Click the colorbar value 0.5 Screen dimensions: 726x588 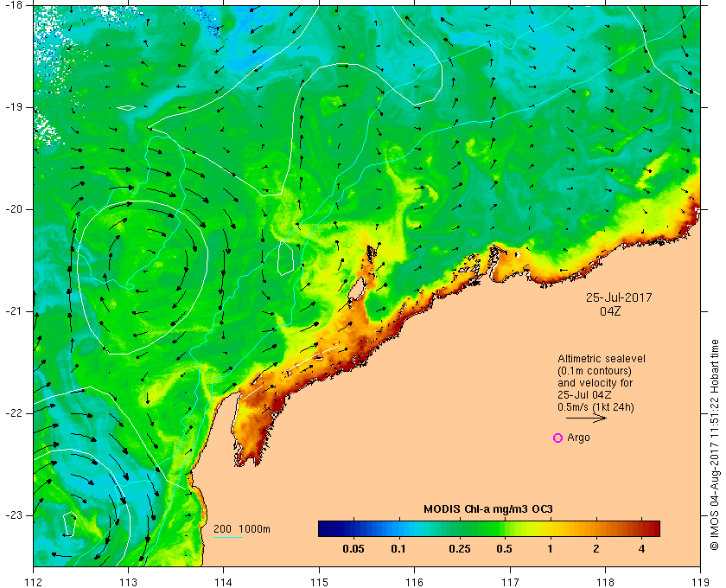[504, 549]
